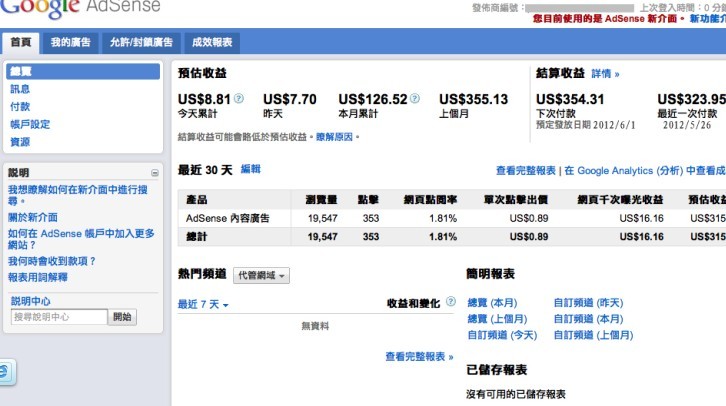The image size is (726, 406).
Task: Open help icon next to 收益和變化
Action: coord(451,302)
